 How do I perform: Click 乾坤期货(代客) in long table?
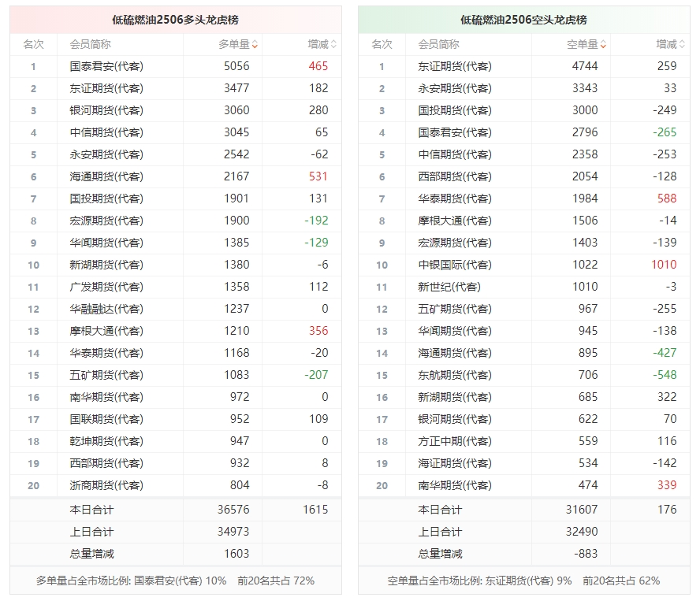click(106, 441)
